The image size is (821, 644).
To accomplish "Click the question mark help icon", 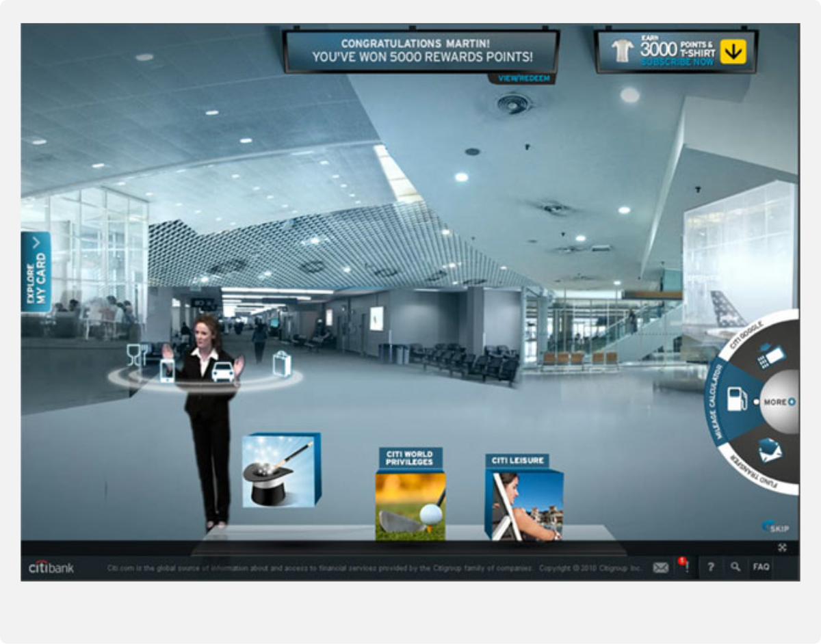I will [711, 567].
